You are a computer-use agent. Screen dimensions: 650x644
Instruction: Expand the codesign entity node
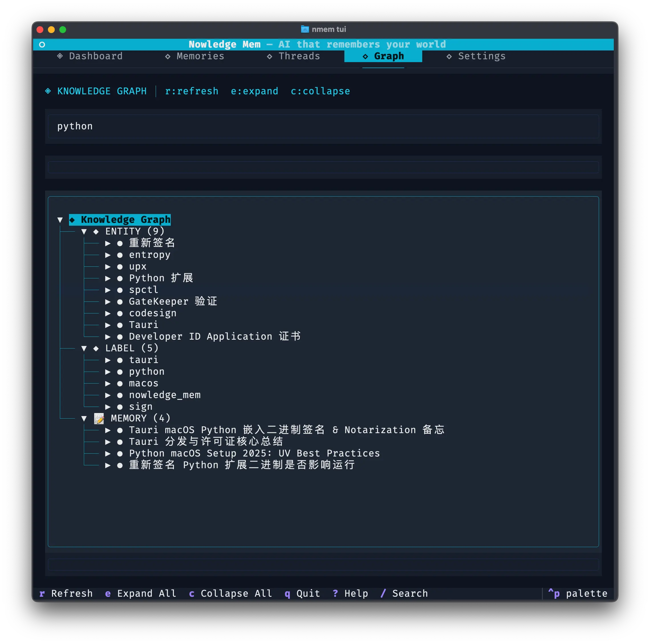(x=108, y=313)
